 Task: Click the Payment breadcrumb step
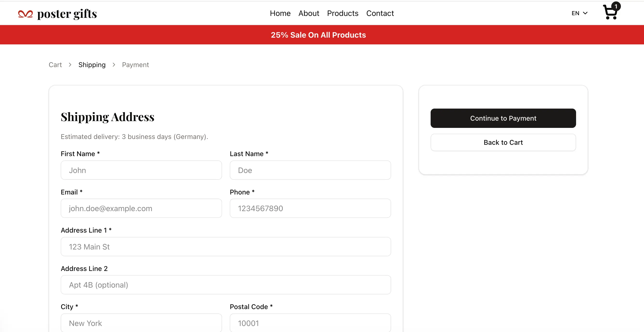point(135,65)
